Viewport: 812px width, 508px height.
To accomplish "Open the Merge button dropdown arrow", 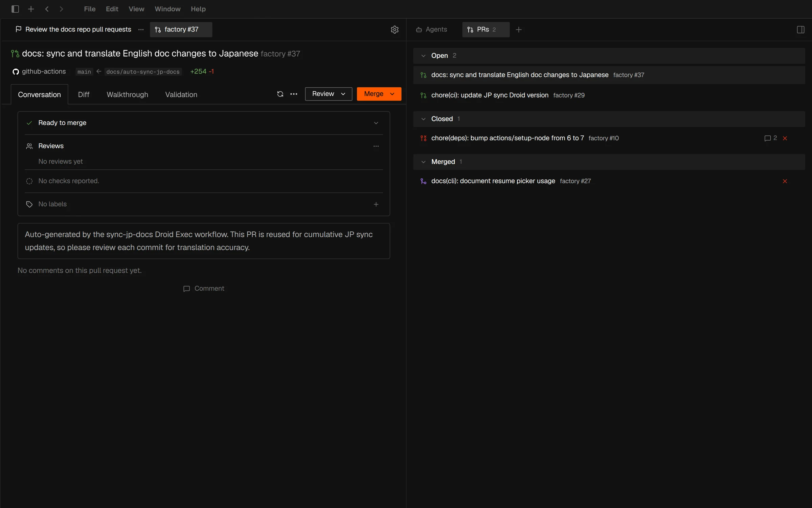I will 392,94.
